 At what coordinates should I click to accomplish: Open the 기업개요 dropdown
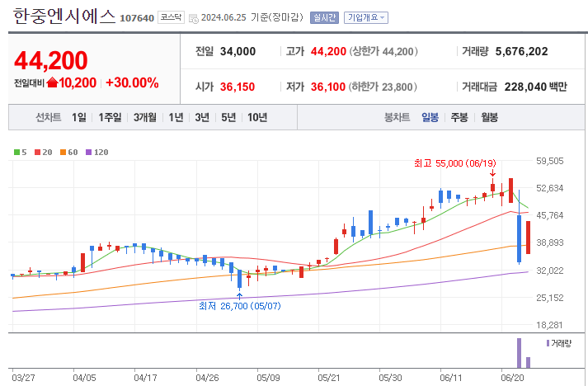coord(366,17)
